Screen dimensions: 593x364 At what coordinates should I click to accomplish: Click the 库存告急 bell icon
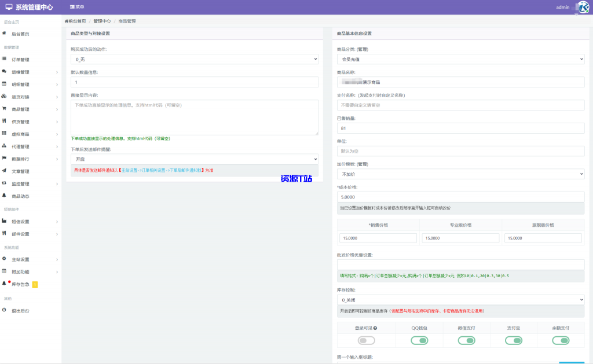click(x=5, y=284)
